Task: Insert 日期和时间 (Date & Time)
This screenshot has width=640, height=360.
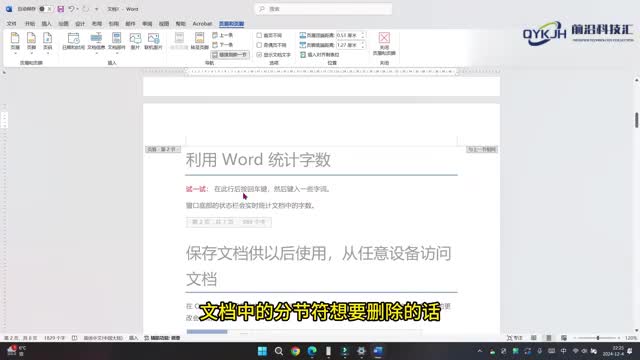Action: click(x=73, y=41)
